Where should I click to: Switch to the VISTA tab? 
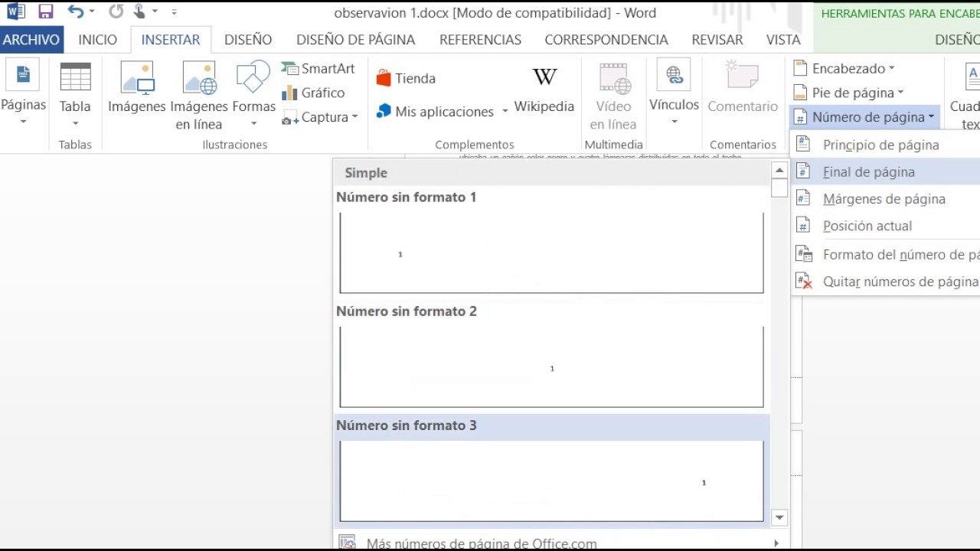point(783,40)
